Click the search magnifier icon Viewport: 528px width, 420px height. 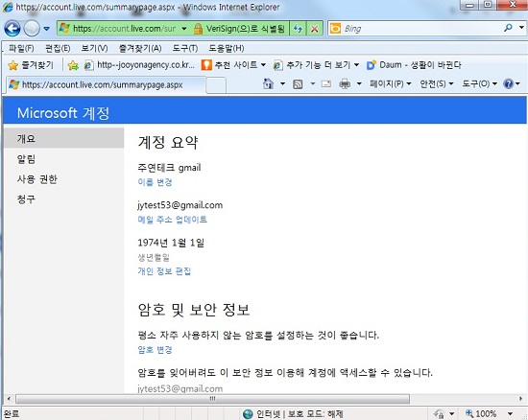point(508,28)
